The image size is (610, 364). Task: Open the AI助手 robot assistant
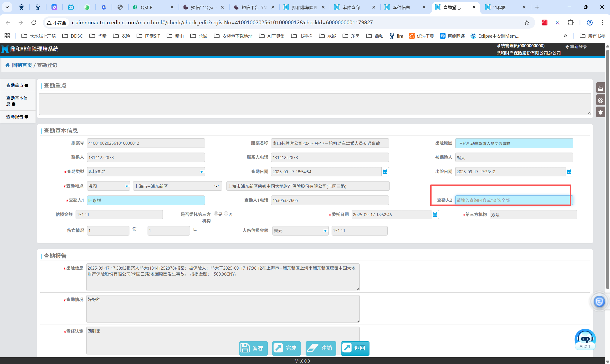pyautogui.click(x=585, y=339)
